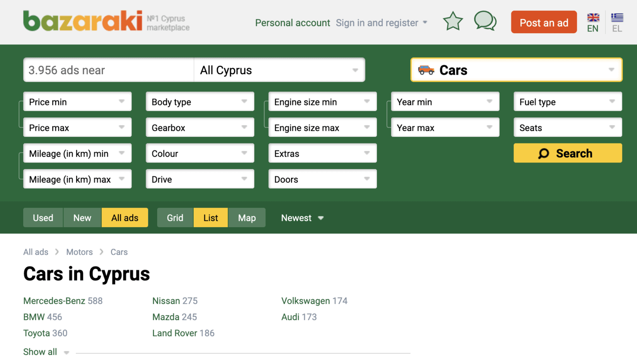The width and height of the screenshot is (637, 364).
Task: Switch to Grid view
Action: [175, 217]
